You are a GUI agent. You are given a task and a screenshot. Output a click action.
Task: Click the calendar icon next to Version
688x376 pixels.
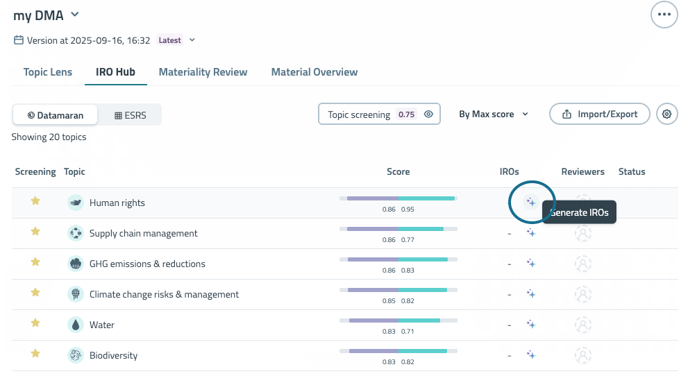tap(18, 40)
